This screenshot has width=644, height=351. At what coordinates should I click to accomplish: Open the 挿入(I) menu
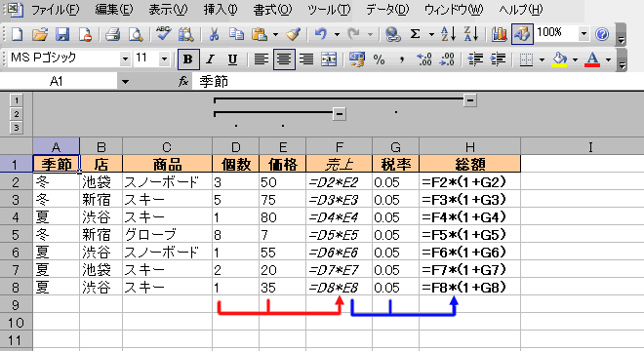(x=221, y=10)
